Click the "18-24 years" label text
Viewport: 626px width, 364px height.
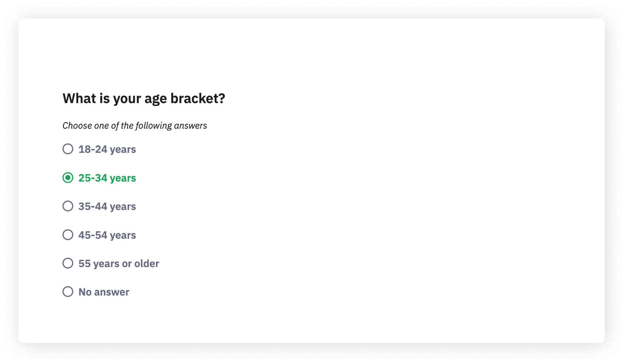click(107, 149)
